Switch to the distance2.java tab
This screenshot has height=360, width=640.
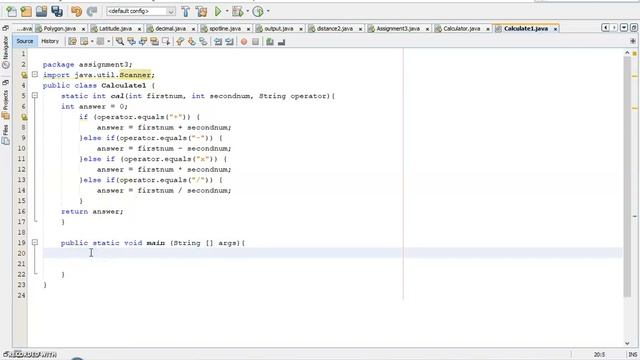pyautogui.click(x=335, y=29)
